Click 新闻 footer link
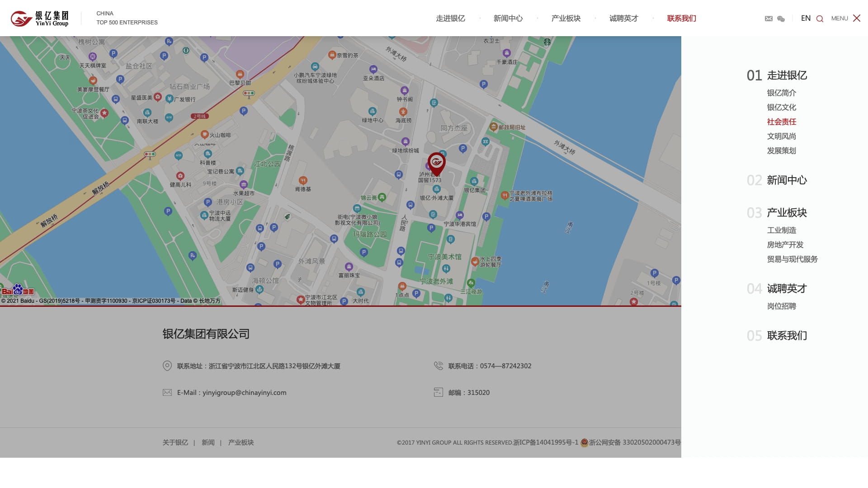Viewport: 868px width, 488px height. click(x=208, y=442)
